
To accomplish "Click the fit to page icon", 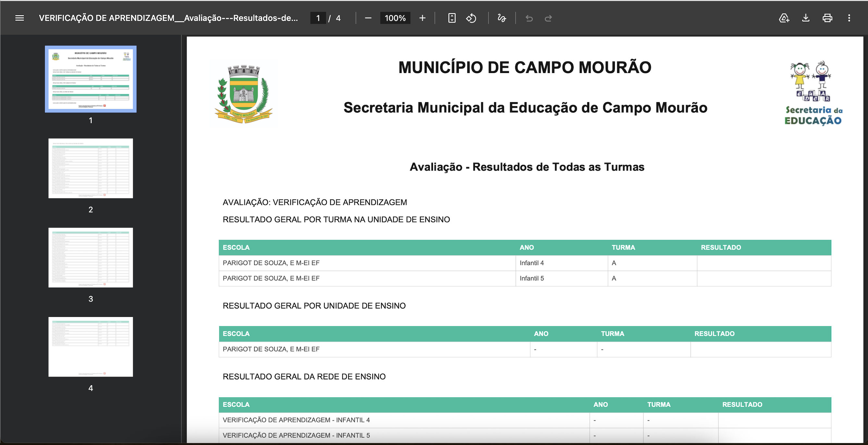I will click(x=452, y=18).
